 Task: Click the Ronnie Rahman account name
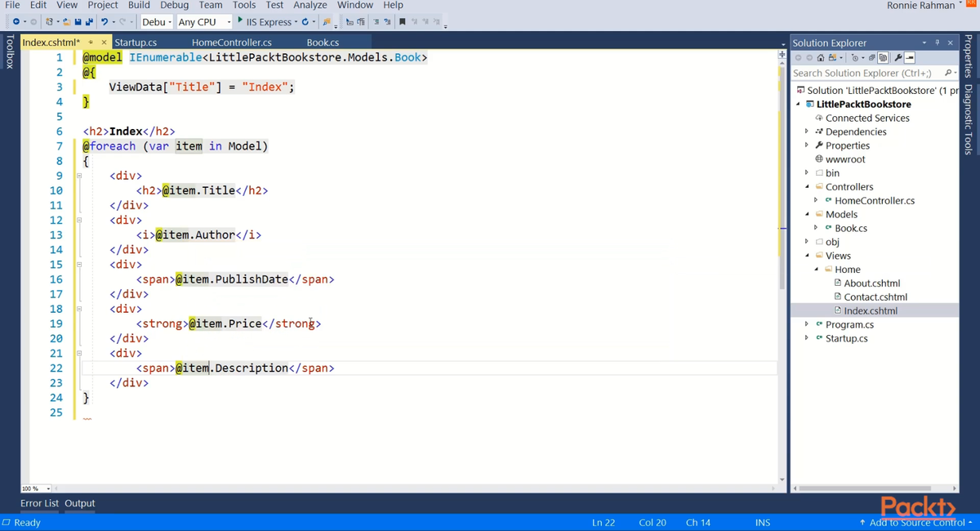[920, 6]
